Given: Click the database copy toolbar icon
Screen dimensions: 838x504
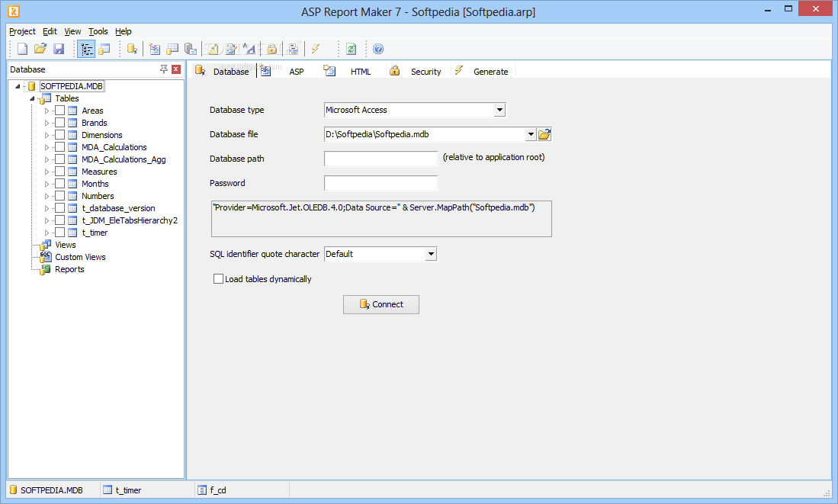Looking at the screenshot, I should pos(191,49).
